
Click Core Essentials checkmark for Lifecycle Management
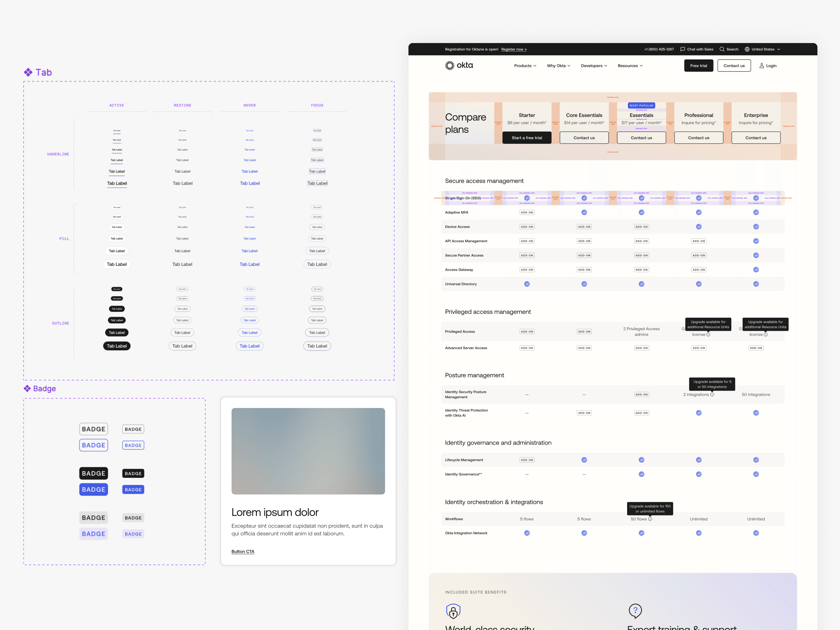click(584, 459)
